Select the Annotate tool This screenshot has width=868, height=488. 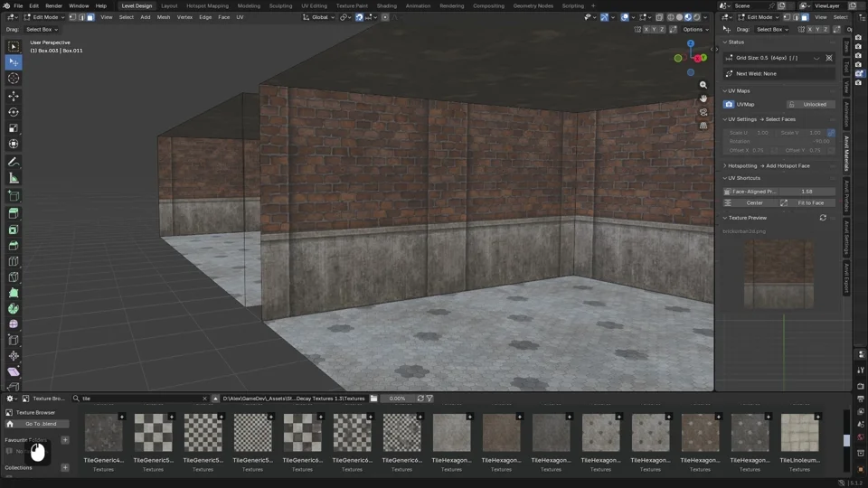click(x=14, y=162)
